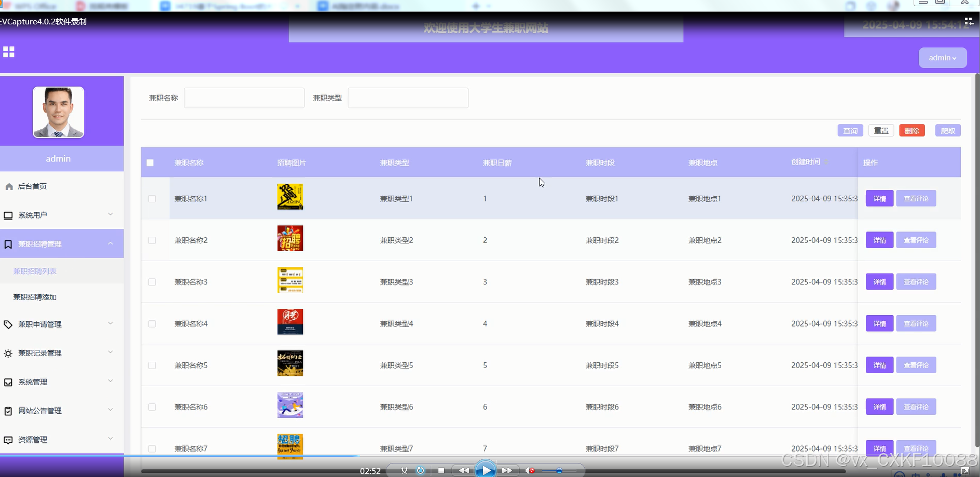
Task: Click the 系统管理 inbox icon
Action: (8, 382)
